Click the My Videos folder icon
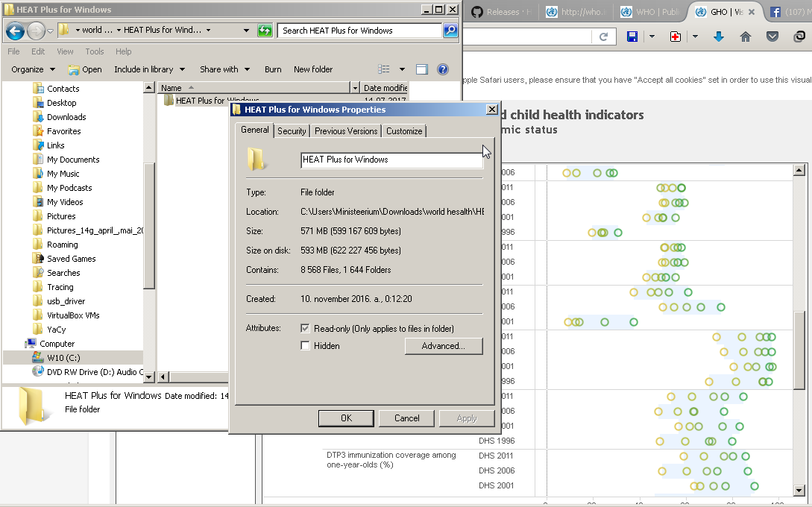This screenshot has height=507, width=812. 38,202
